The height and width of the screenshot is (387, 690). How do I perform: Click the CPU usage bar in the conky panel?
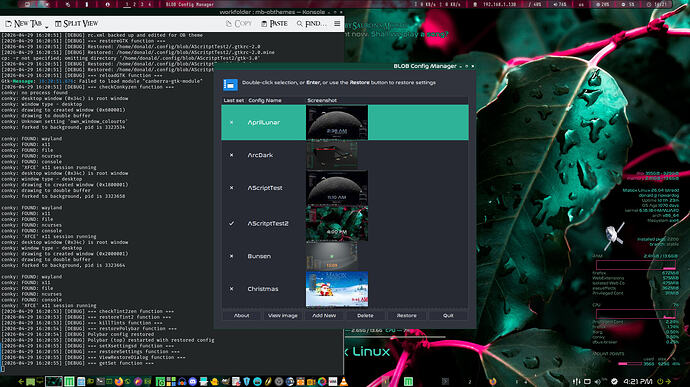tap(636, 314)
